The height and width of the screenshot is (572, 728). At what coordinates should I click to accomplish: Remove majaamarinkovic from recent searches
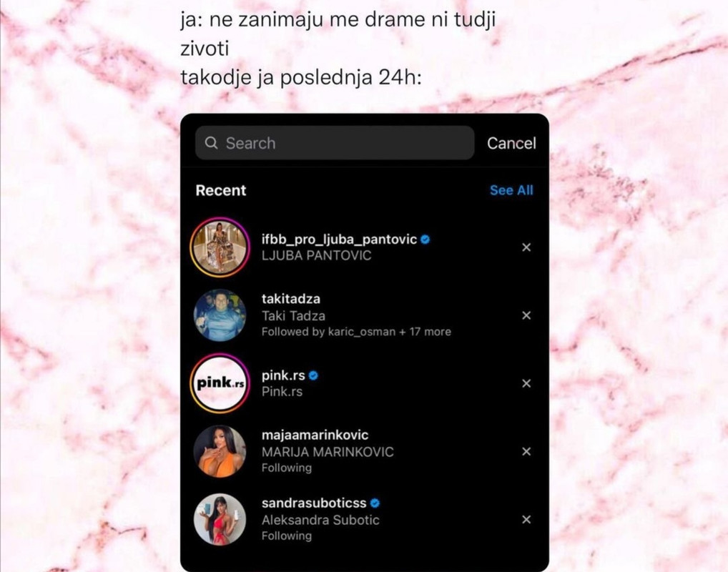[x=526, y=451]
